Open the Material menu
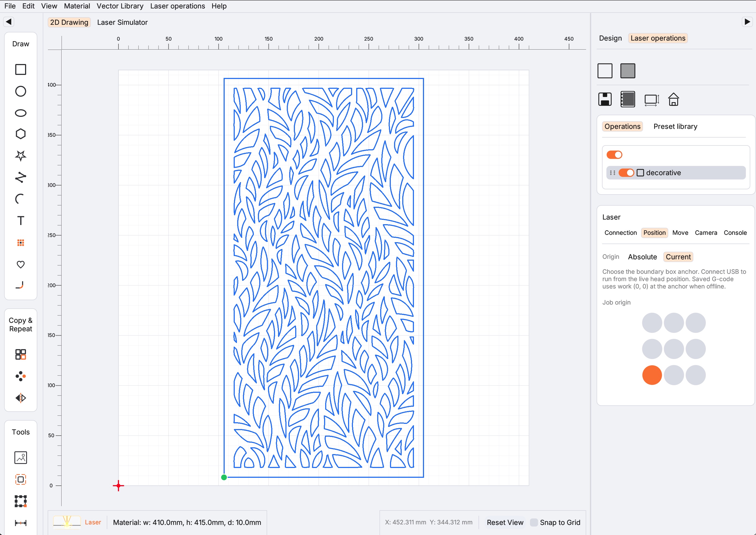 (x=77, y=6)
